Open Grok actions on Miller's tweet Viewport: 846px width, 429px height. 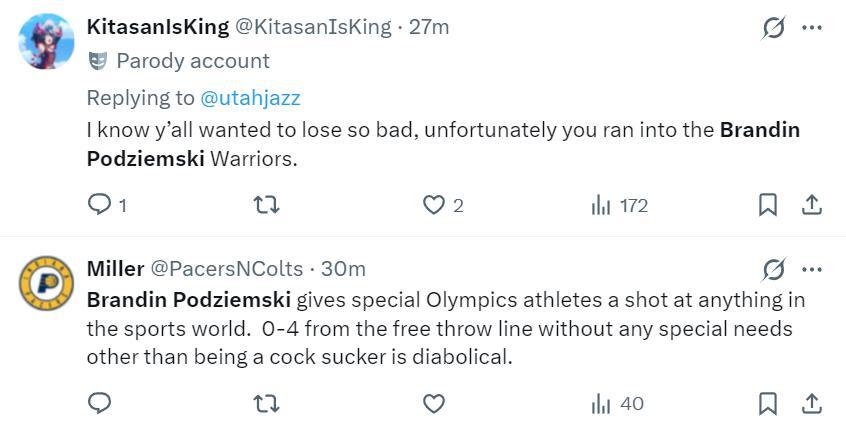pos(773,269)
